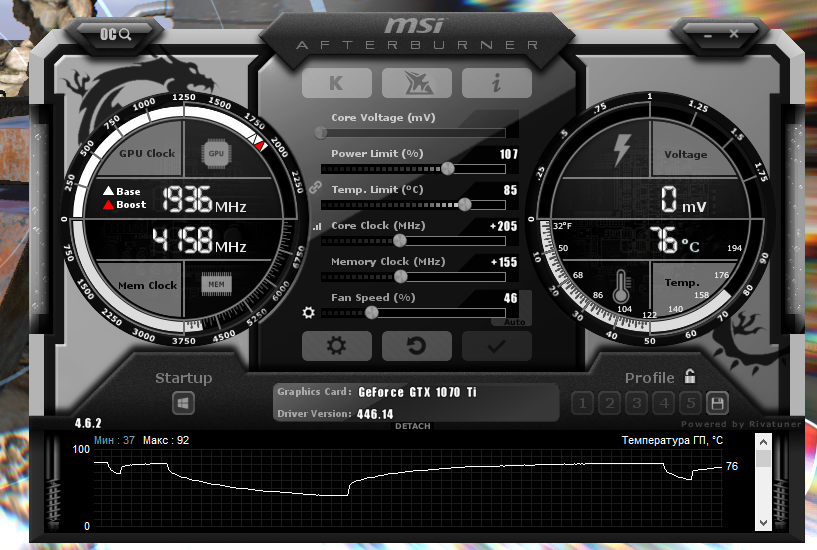817x550 pixels.
Task: Click the GPU chip icon in gauge
Action: [216, 153]
